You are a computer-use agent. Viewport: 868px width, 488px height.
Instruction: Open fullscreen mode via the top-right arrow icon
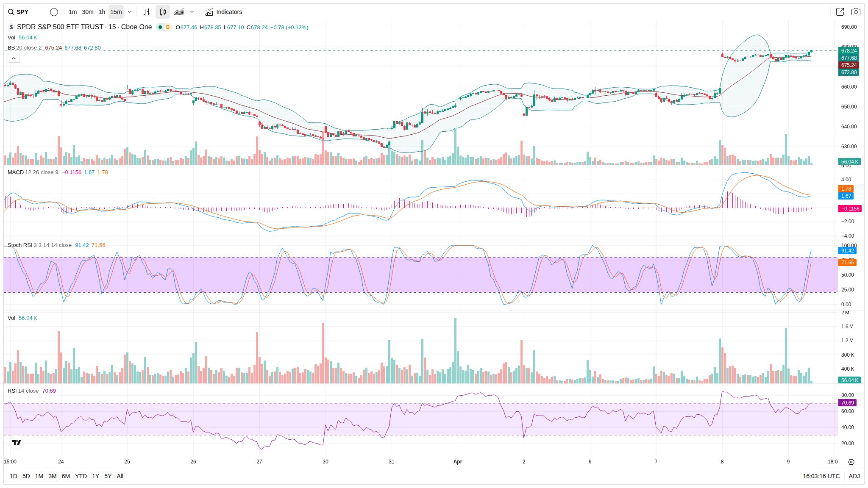(x=840, y=12)
